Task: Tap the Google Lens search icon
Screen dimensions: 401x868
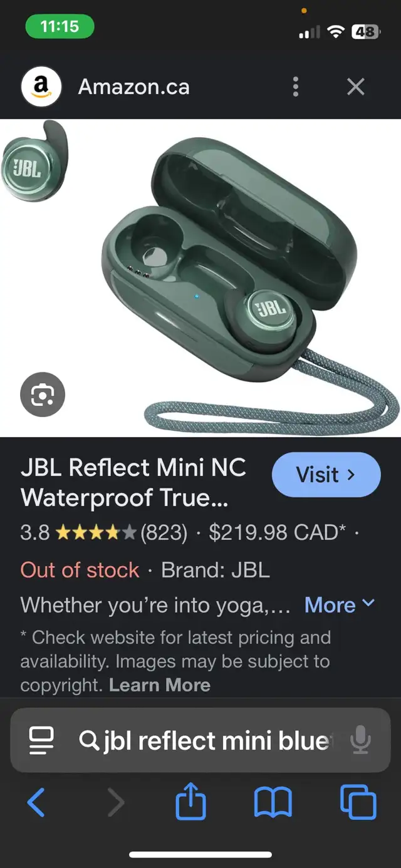Action: (x=43, y=395)
